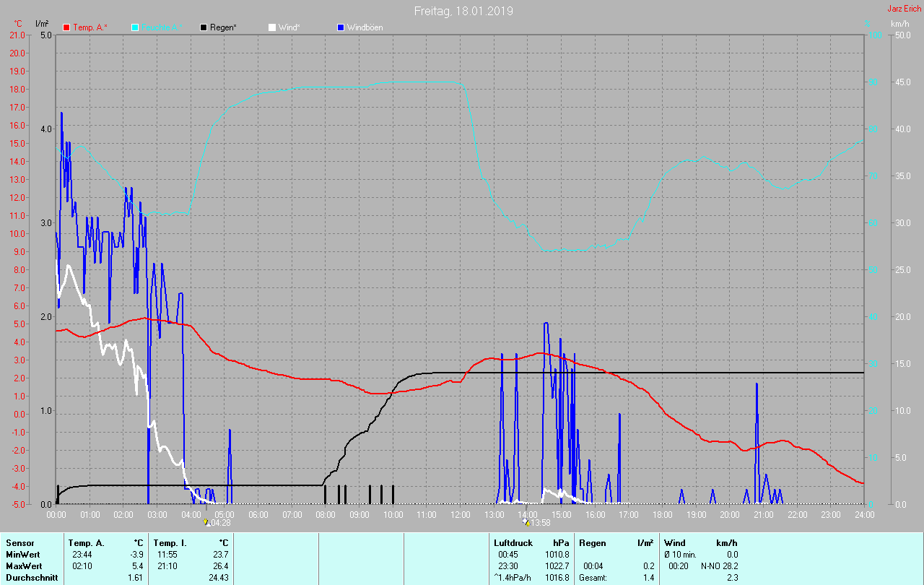The width and height of the screenshot is (924, 585).
Task: Click the 23:44 minimum temperature time
Action: pos(82,554)
